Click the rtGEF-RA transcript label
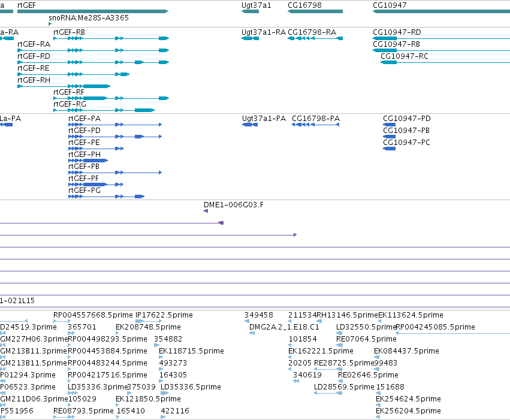 pyautogui.click(x=34, y=44)
